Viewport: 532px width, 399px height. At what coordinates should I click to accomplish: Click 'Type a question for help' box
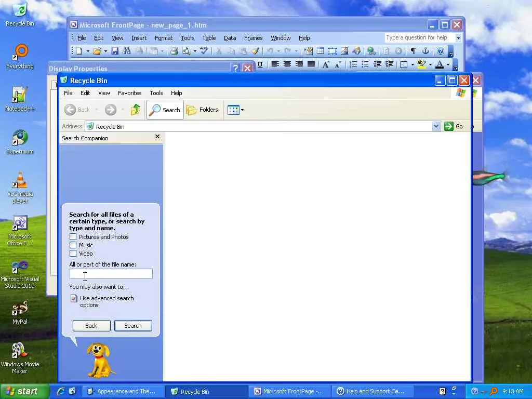(x=420, y=37)
